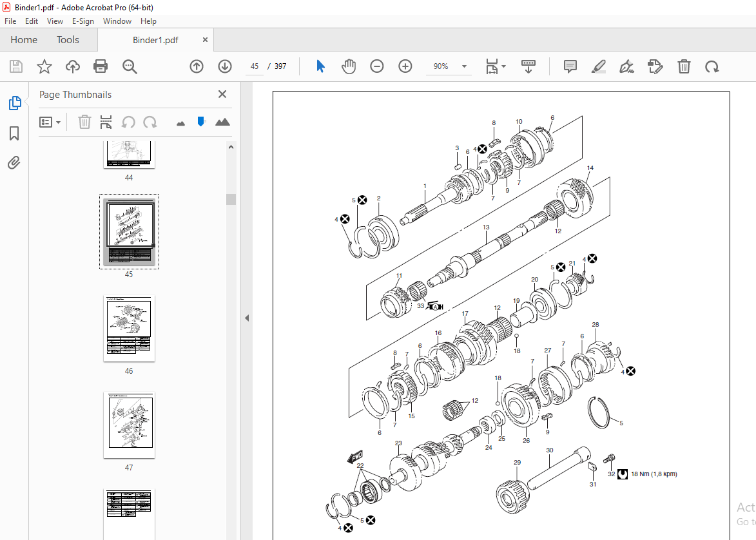
Task: Open the Window menu
Action: pyautogui.click(x=117, y=21)
